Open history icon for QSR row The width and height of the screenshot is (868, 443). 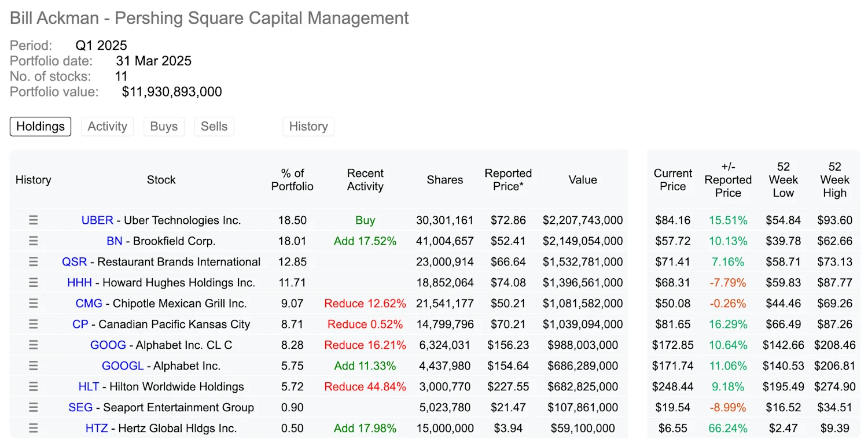point(34,262)
